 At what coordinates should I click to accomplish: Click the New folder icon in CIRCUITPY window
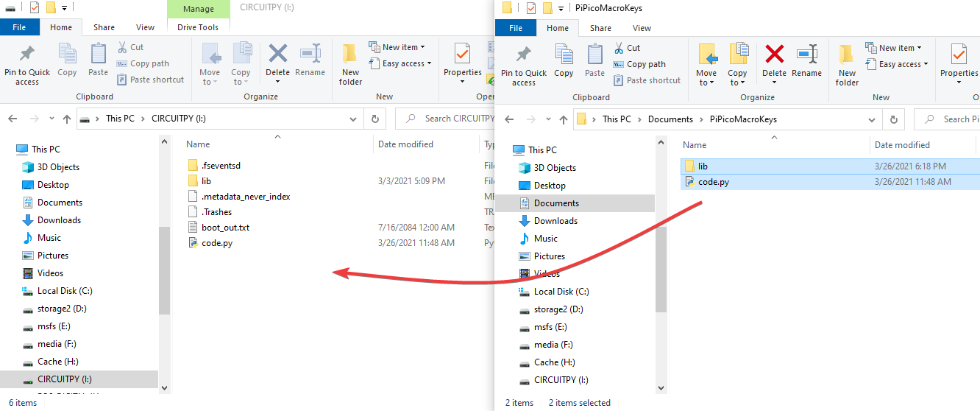tap(350, 66)
